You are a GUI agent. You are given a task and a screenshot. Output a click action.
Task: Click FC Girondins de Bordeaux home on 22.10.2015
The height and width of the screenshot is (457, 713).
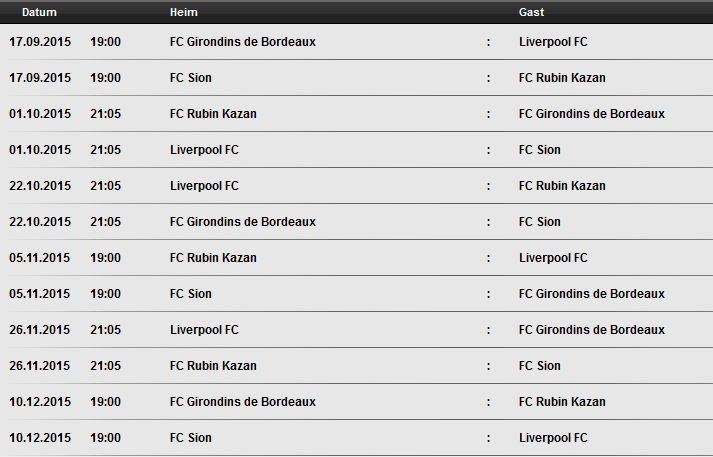(243, 221)
